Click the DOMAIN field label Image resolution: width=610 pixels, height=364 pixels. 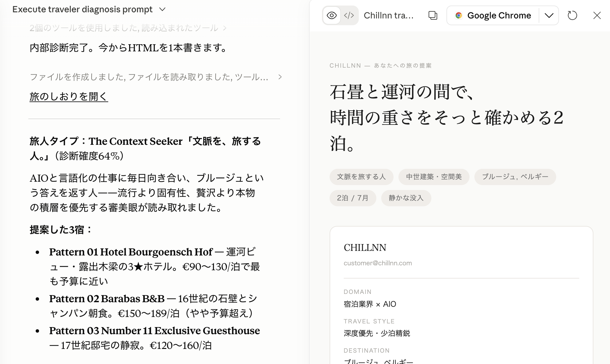(358, 292)
